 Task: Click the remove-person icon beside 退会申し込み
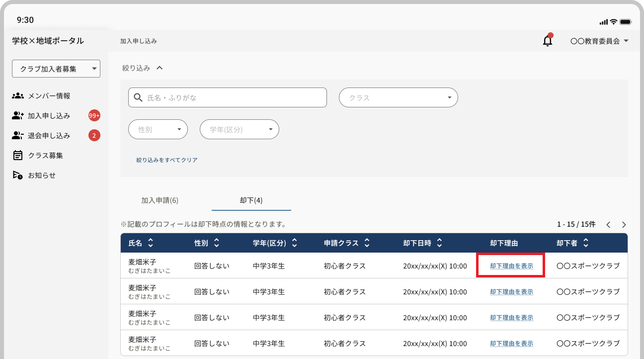point(18,135)
